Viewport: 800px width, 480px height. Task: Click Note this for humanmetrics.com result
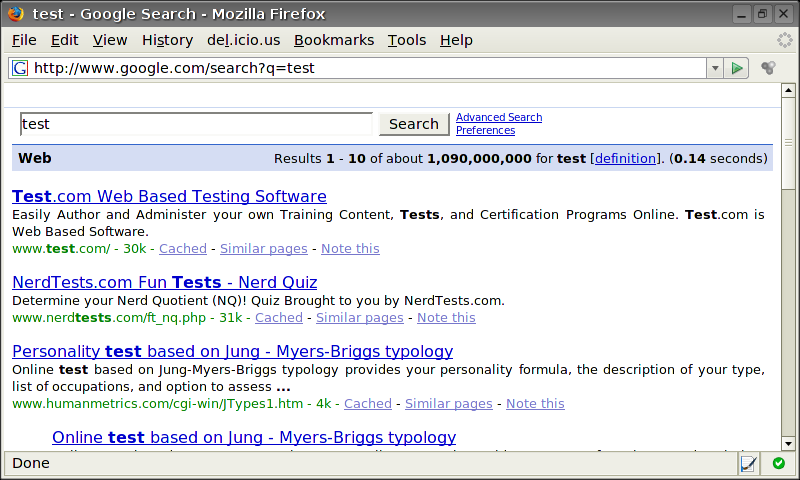point(535,403)
